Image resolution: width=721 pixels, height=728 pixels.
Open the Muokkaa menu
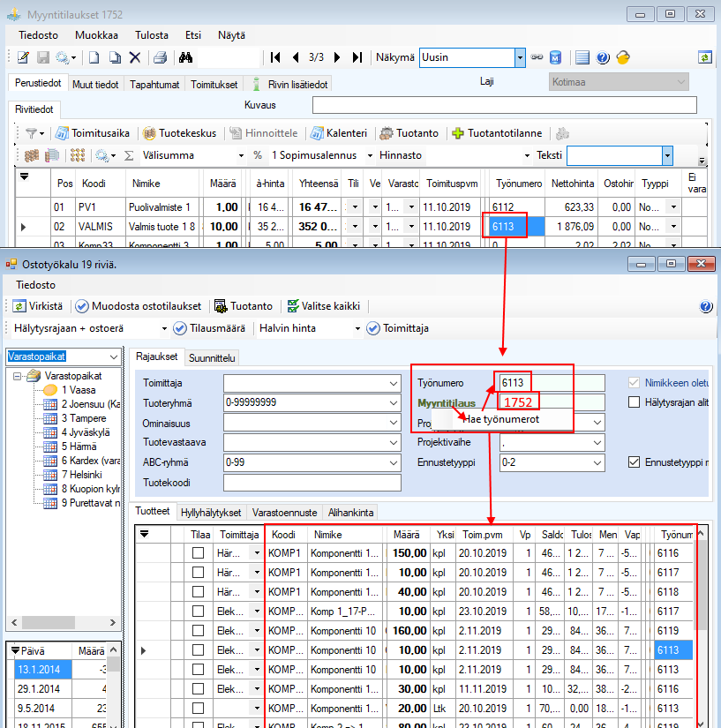pyautogui.click(x=96, y=35)
